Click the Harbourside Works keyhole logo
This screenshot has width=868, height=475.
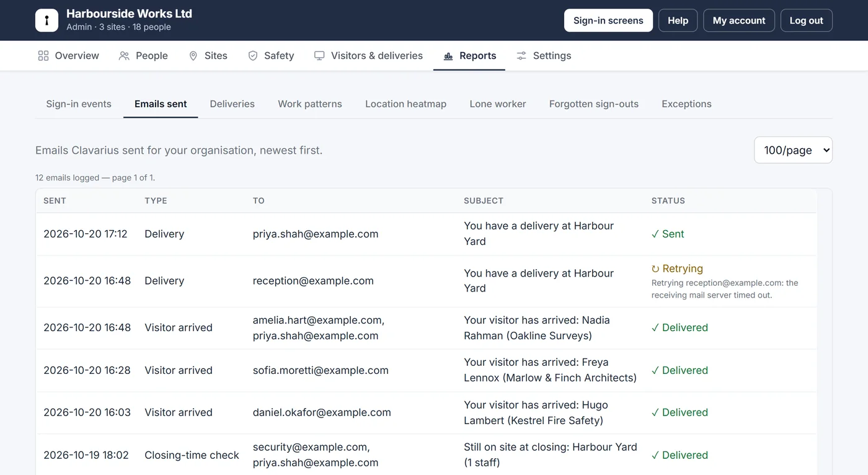click(46, 20)
